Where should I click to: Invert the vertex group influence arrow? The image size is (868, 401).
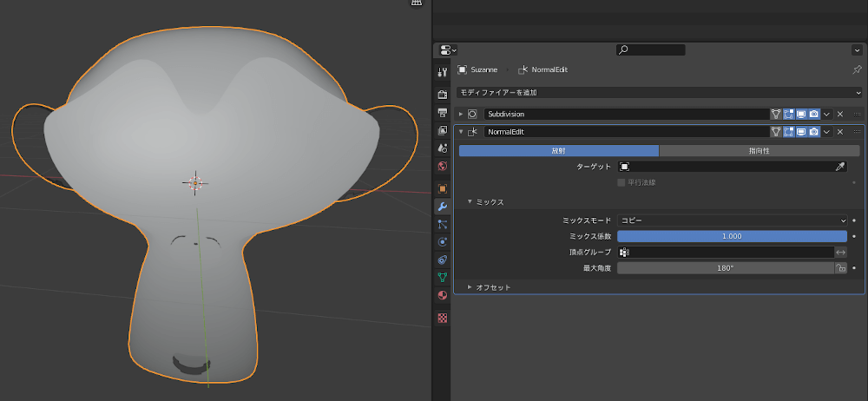tap(841, 252)
